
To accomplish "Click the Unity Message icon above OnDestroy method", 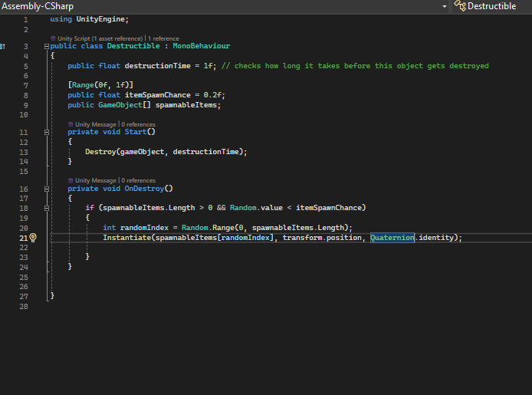I will [x=71, y=180].
